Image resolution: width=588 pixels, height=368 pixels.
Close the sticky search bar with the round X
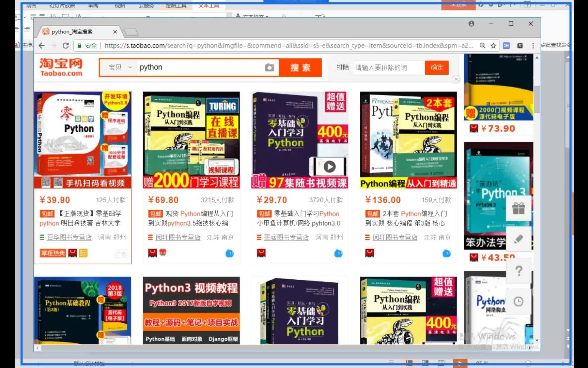point(456,79)
